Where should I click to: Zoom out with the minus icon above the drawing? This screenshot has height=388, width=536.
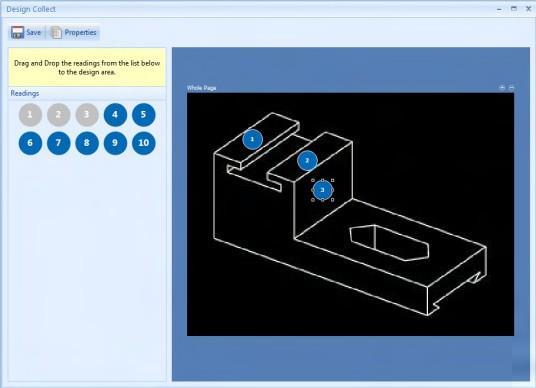tap(511, 88)
